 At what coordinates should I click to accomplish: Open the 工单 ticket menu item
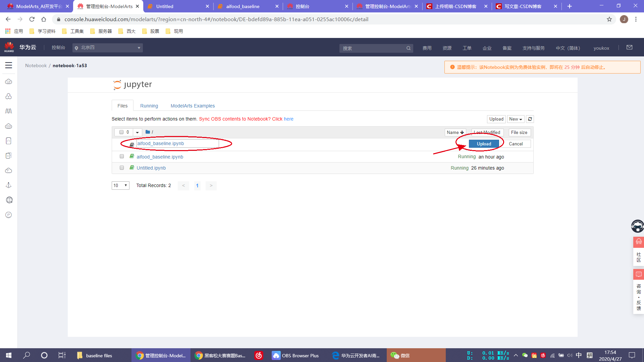click(x=467, y=48)
